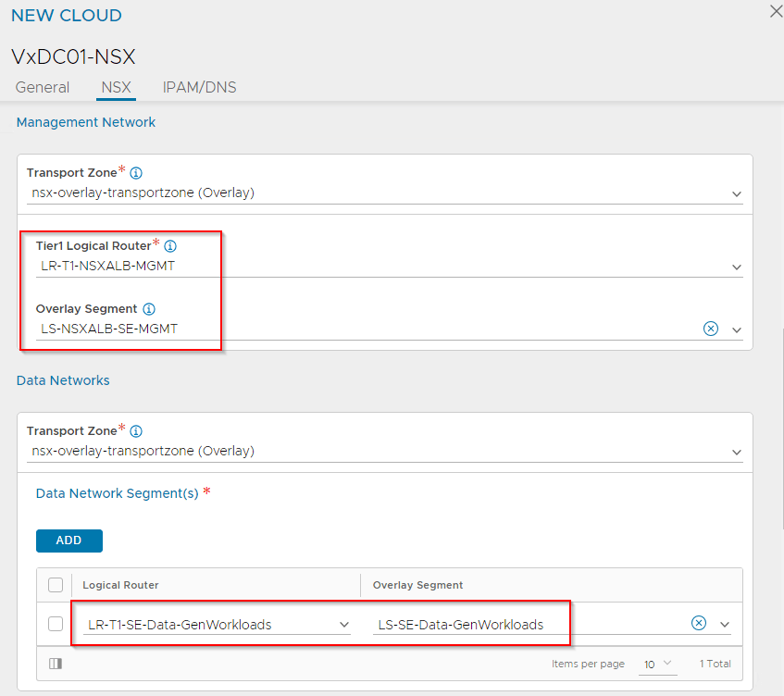Change items per page dropdown
Screen dimensions: 784x696
(x=657, y=664)
